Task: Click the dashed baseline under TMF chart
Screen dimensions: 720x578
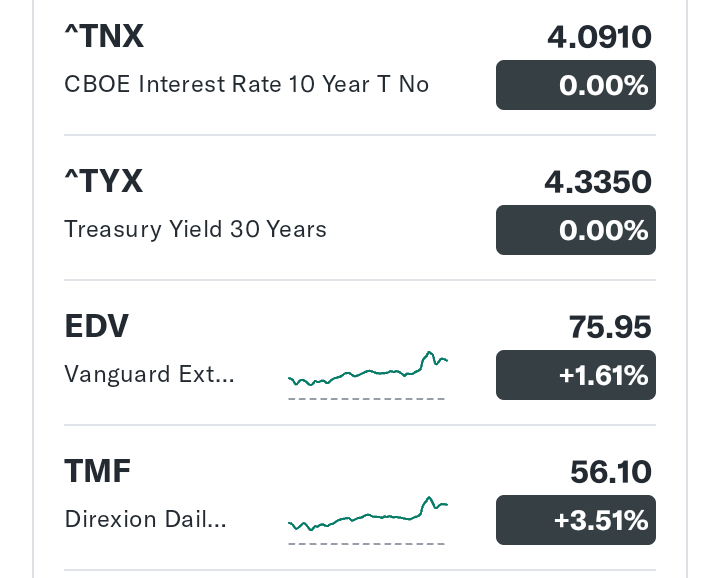Action: 366,544
